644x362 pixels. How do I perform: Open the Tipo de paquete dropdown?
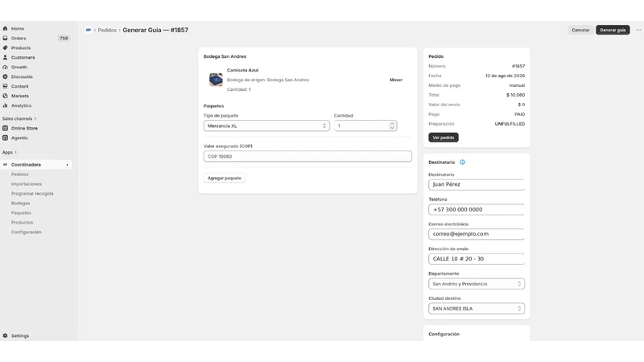pos(266,126)
